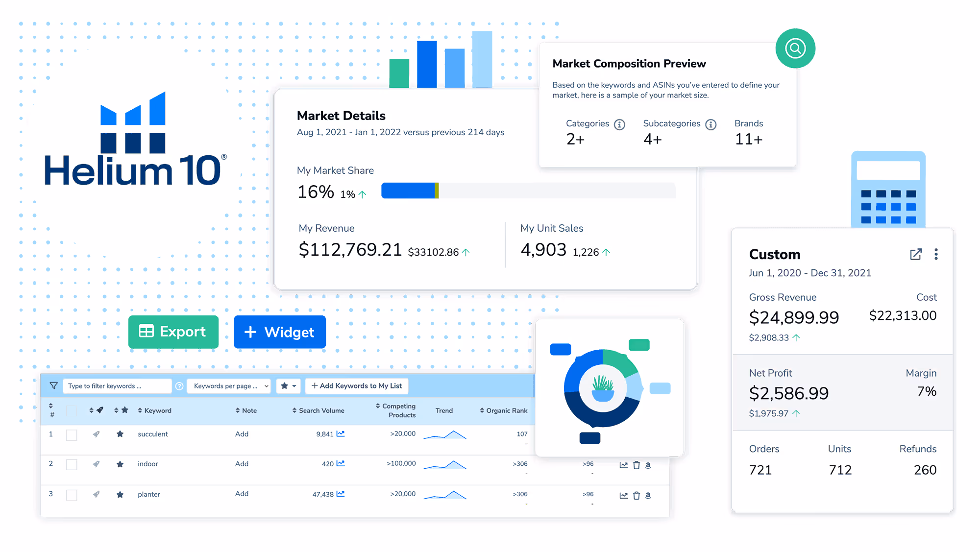Click the succulent keyword cell

click(x=153, y=434)
